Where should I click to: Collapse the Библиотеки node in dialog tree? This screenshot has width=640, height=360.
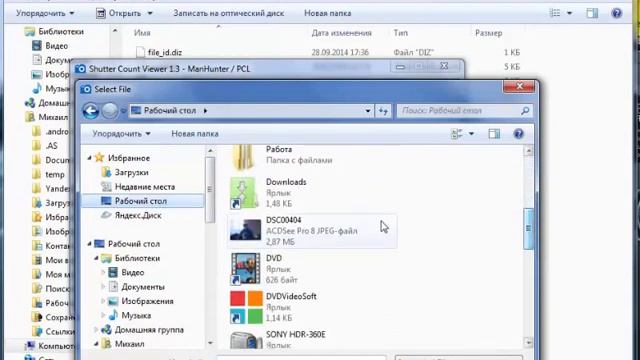click(96, 258)
